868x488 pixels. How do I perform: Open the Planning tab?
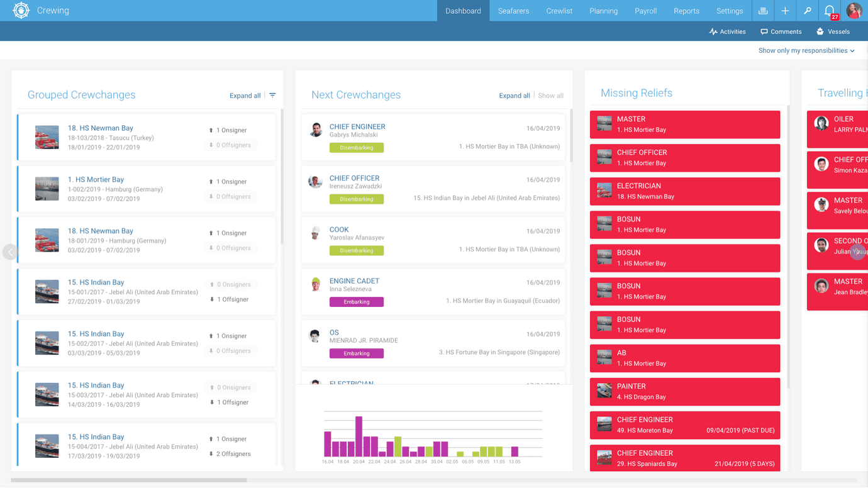603,11
